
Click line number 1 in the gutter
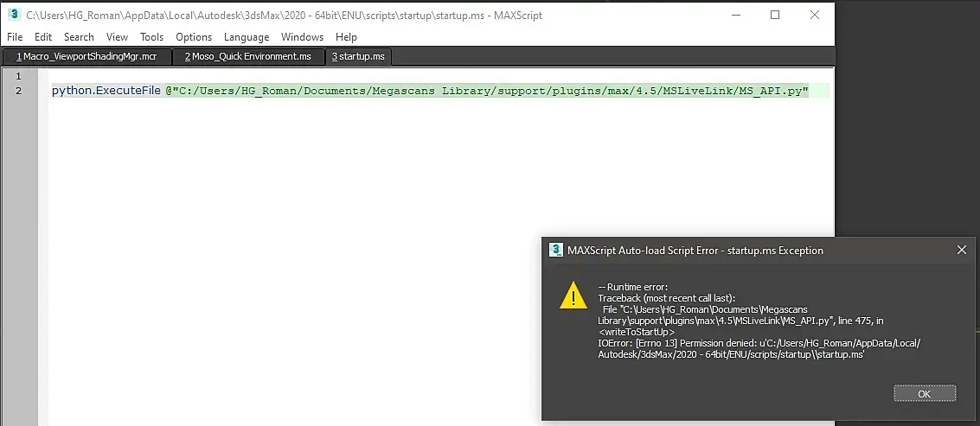pos(18,76)
